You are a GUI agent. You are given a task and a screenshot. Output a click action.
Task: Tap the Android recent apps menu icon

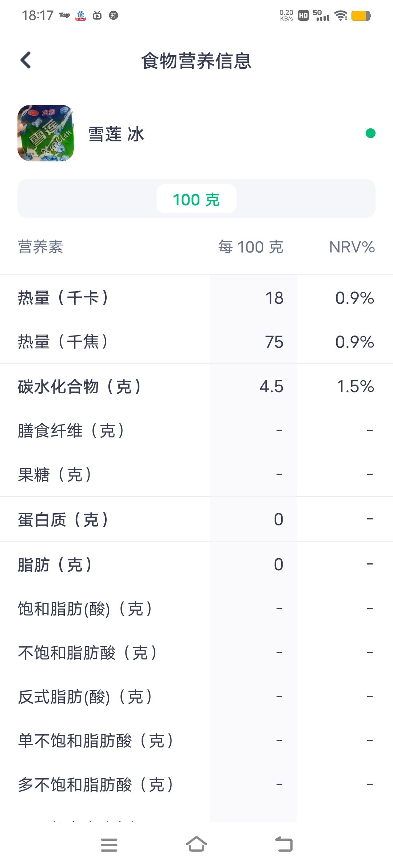coord(109,845)
